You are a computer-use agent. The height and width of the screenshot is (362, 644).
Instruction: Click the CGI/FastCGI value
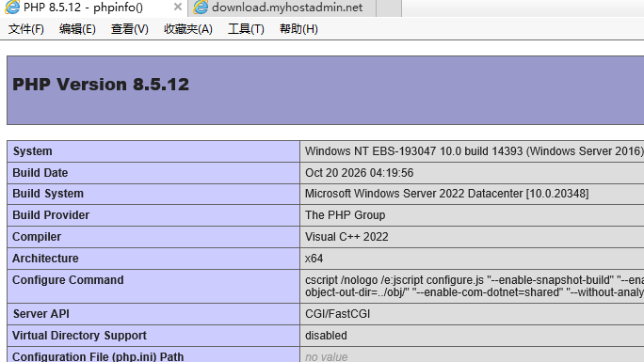pos(337,314)
